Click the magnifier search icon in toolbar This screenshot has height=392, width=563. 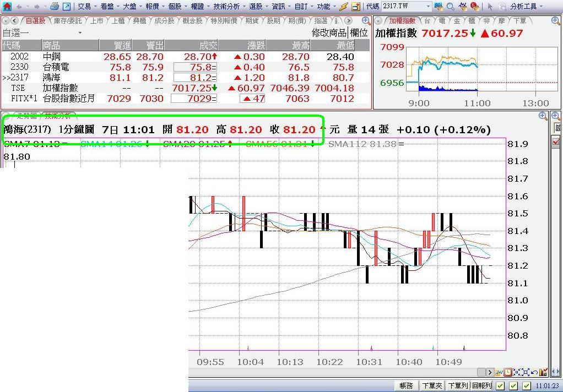(x=450, y=6)
